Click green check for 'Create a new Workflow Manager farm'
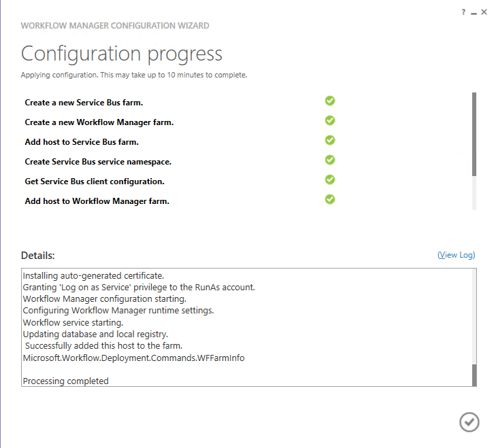Viewport: 496px width, 448px height. (x=330, y=120)
